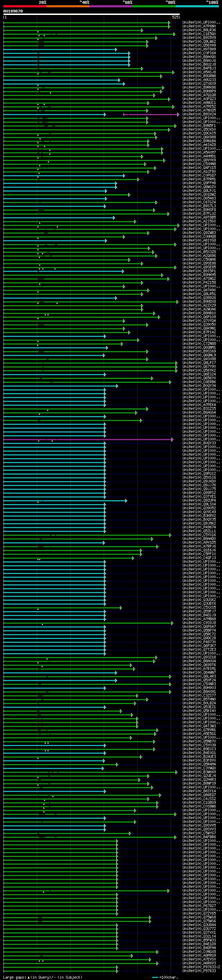Click the Large gaps legend text

point(43,977)
